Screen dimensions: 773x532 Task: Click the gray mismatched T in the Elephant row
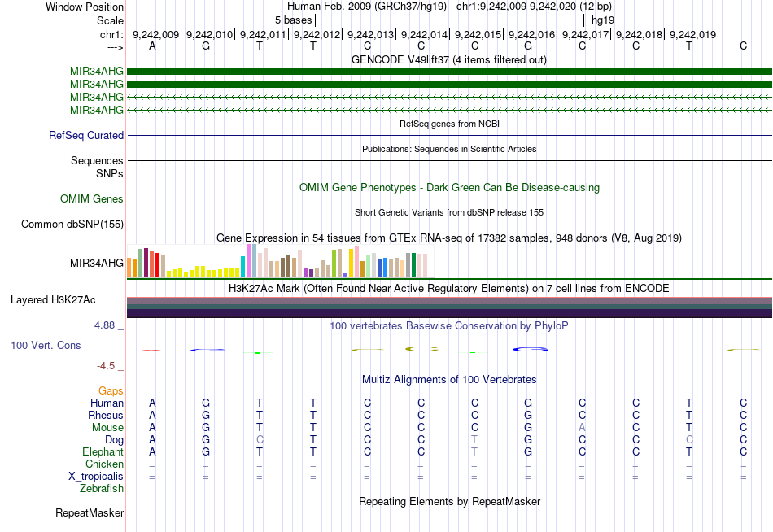point(474,452)
